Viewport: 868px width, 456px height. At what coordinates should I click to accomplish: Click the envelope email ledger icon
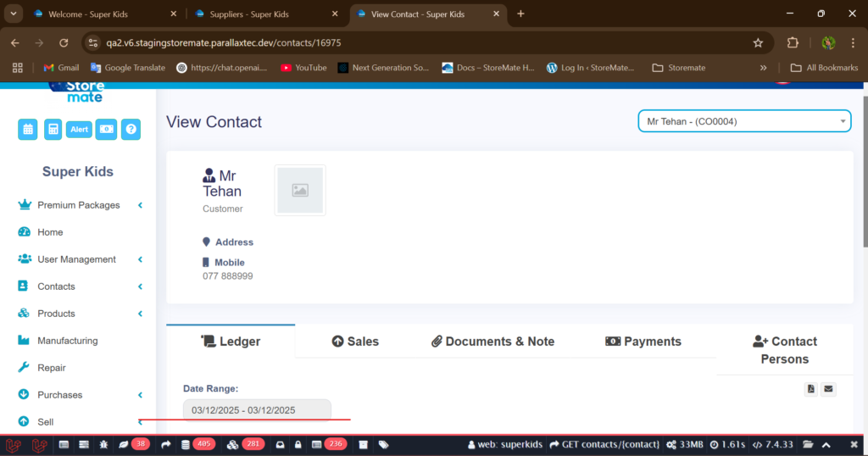(828, 389)
